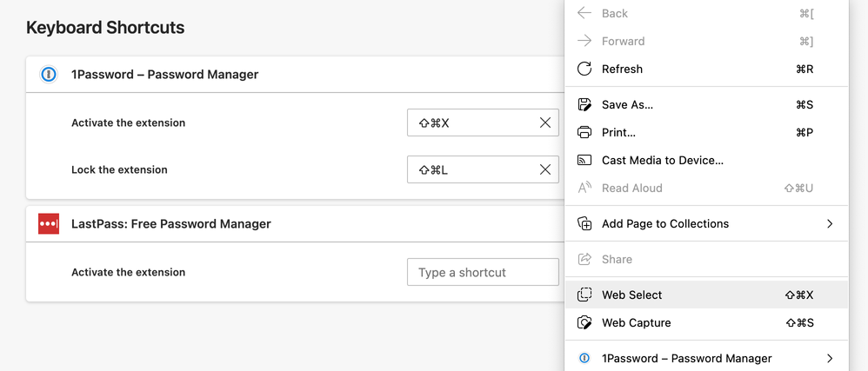Click the Save As icon
This screenshot has height=371, width=868.
click(x=584, y=105)
